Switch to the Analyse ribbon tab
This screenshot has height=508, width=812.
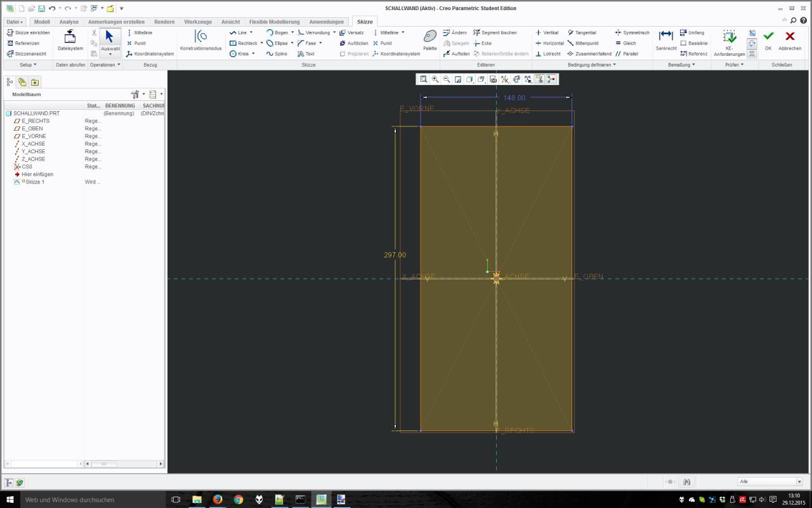(69, 22)
